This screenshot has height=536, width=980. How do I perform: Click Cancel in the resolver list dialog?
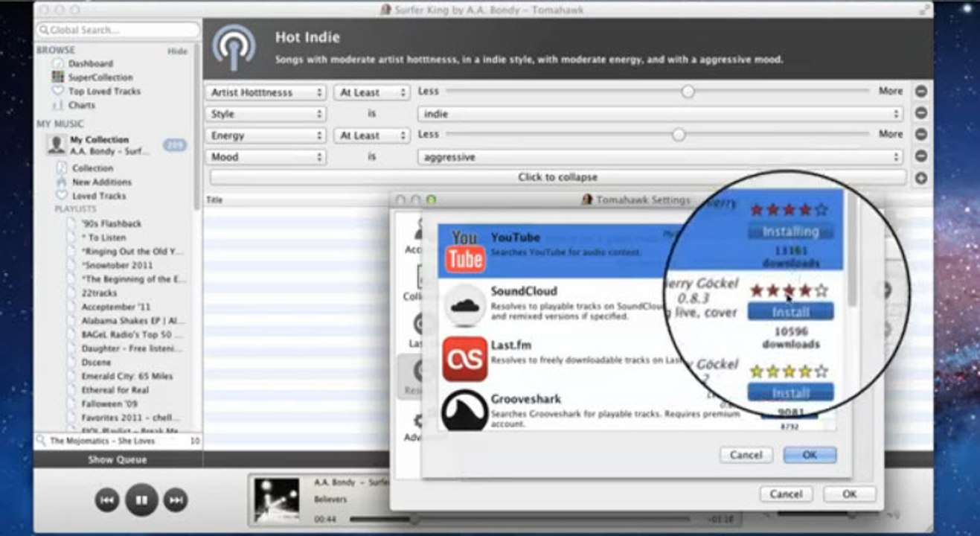(x=746, y=455)
